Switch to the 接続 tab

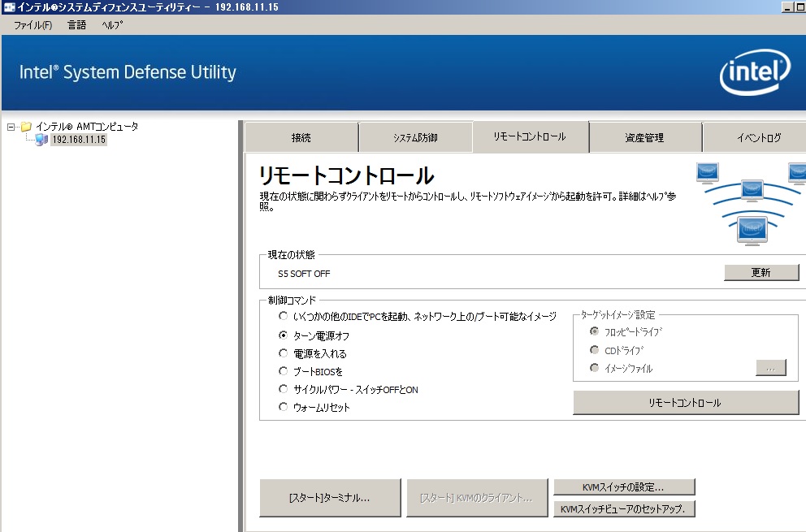[x=301, y=138]
